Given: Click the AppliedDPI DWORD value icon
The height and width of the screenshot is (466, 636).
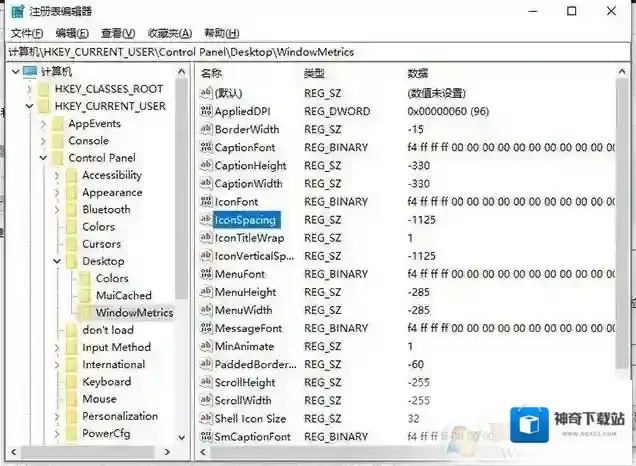Looking at the screenshot, I should click(206, 111).
